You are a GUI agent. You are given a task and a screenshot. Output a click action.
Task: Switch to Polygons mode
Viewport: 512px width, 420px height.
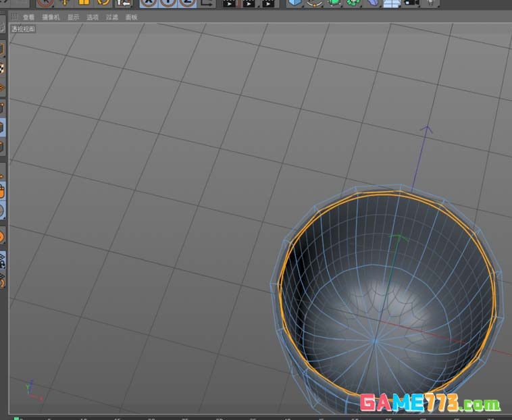coord(2,147)
